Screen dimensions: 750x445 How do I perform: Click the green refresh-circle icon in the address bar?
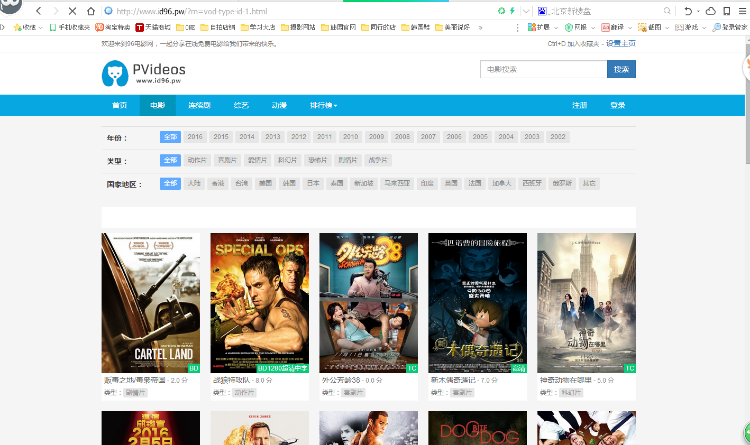tap(501, 11)
